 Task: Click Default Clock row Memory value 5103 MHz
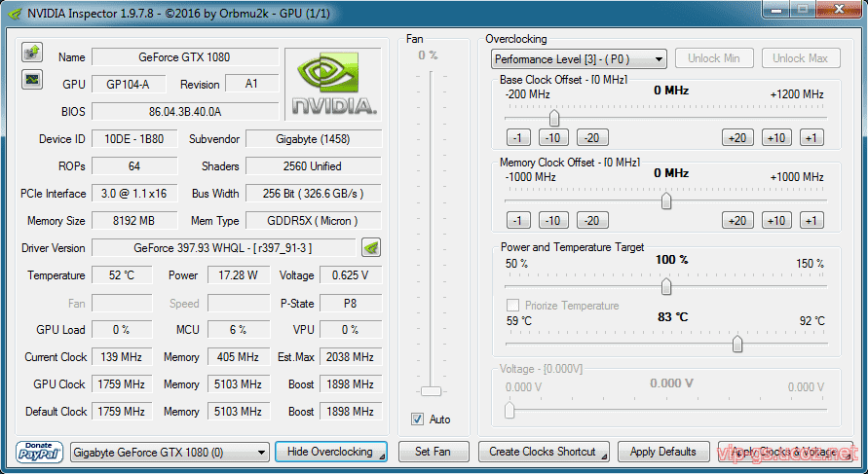tap(239, 412)
